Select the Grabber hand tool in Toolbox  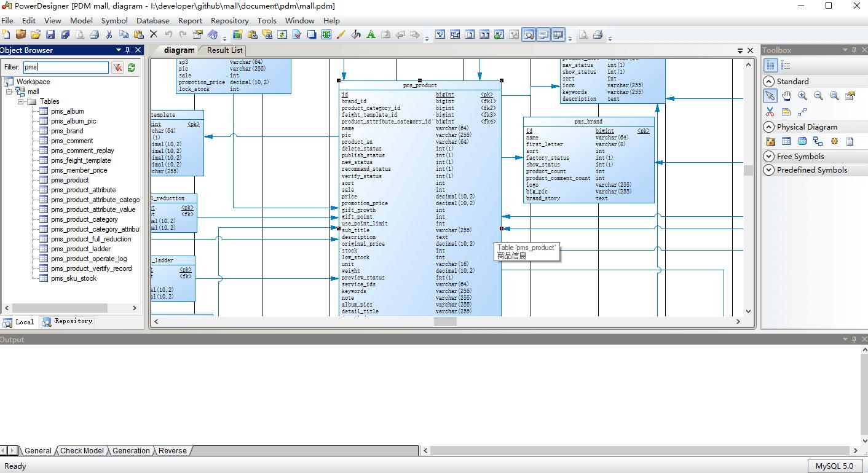786,96
